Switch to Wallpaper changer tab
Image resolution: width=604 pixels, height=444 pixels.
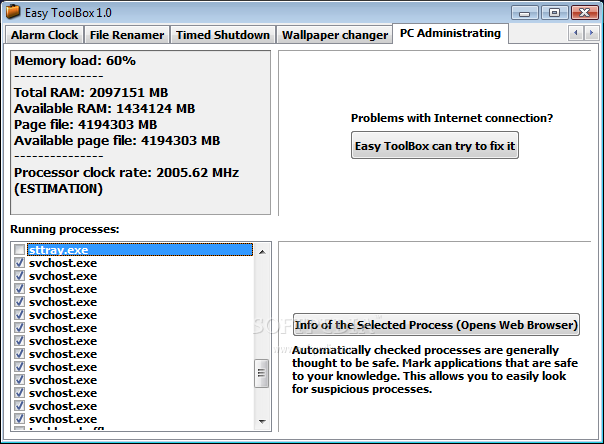[x=334, y=35]
